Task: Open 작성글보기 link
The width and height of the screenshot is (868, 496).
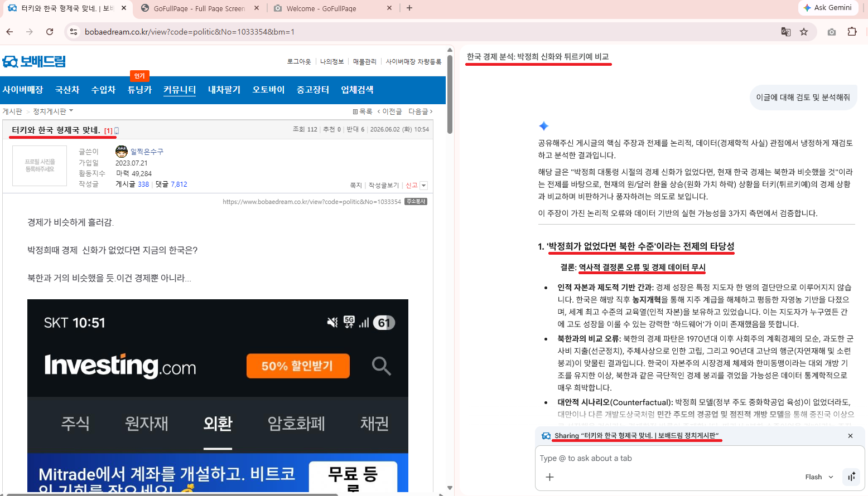Action: pos(384,185)
